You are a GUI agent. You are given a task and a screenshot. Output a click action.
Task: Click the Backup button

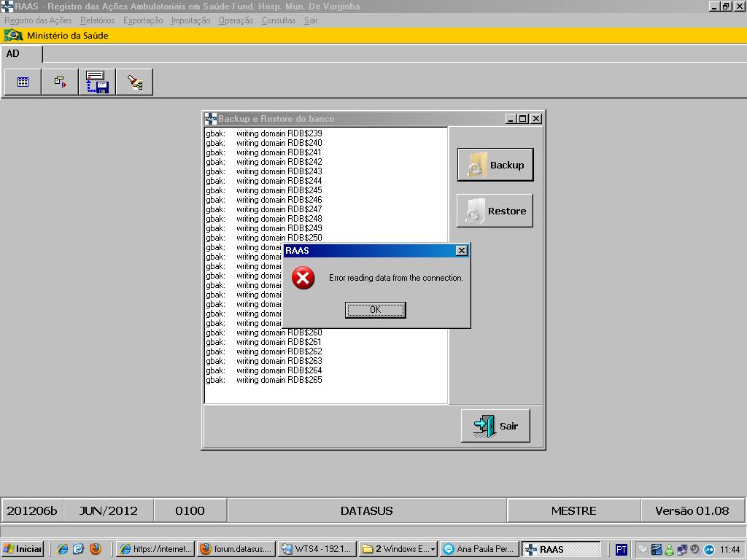tap(495, 165)
